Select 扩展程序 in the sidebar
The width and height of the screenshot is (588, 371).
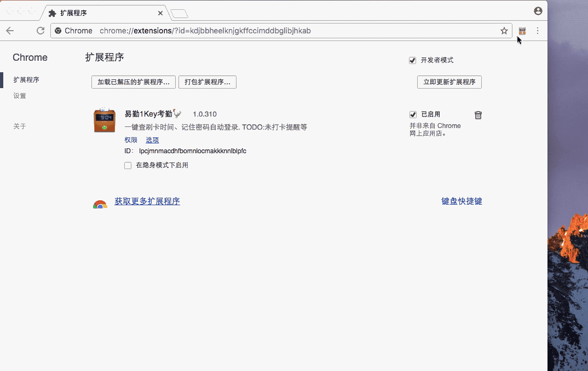tap(26, 80)
